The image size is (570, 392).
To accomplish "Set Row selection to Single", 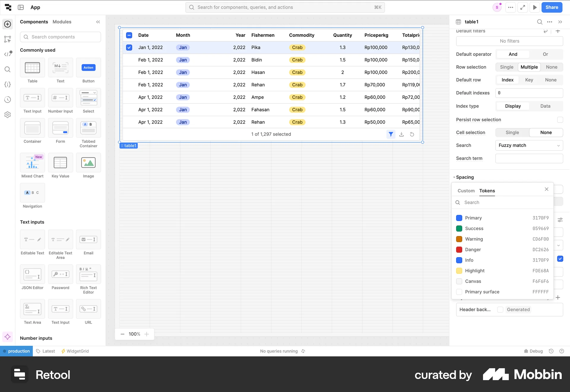I will (506, 67).
